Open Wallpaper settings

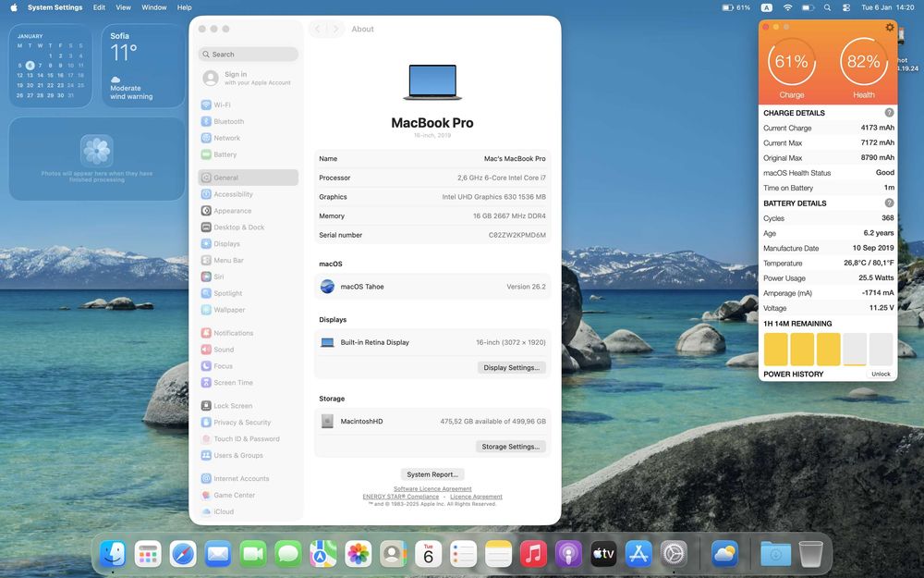pos(248,310)
